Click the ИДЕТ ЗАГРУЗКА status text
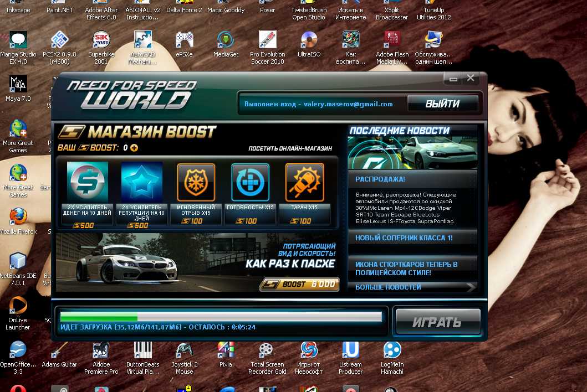Image resolution: width=587 pixels, height=392 pixels. [x=158, y=327]
